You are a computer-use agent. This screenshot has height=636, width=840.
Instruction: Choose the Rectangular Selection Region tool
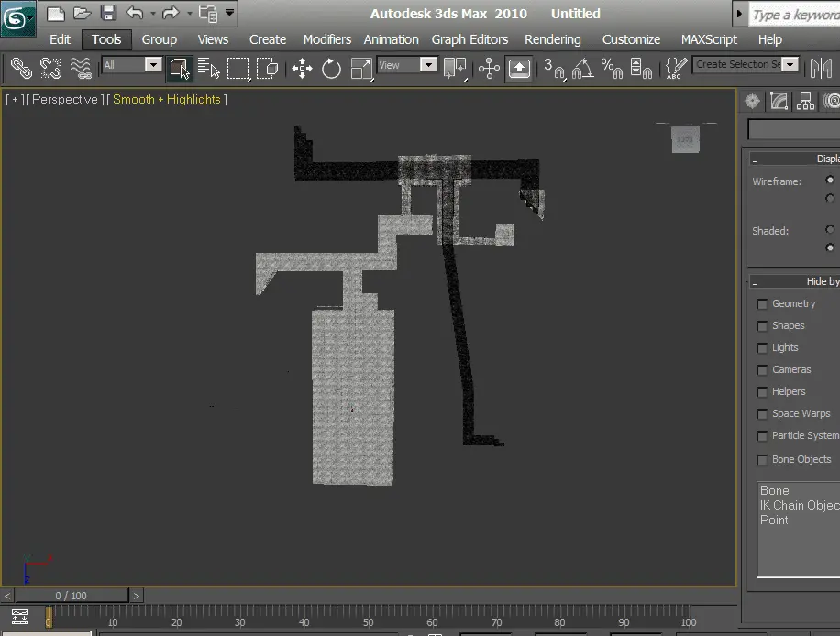coord(238,69)
